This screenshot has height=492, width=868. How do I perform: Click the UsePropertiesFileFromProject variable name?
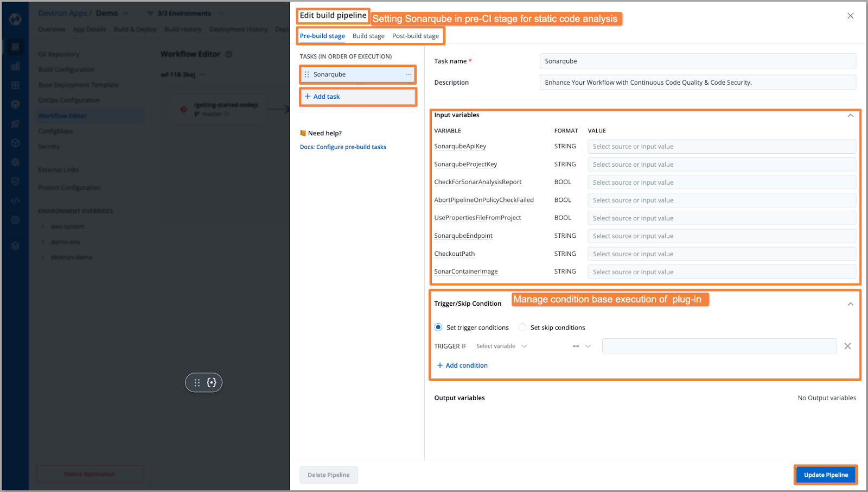click(x=477, y=218)
